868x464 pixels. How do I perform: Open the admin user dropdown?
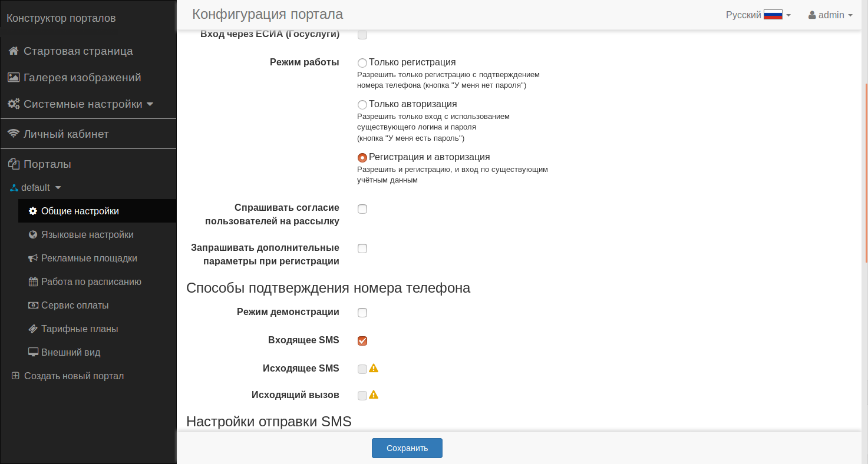pos(830,15)
